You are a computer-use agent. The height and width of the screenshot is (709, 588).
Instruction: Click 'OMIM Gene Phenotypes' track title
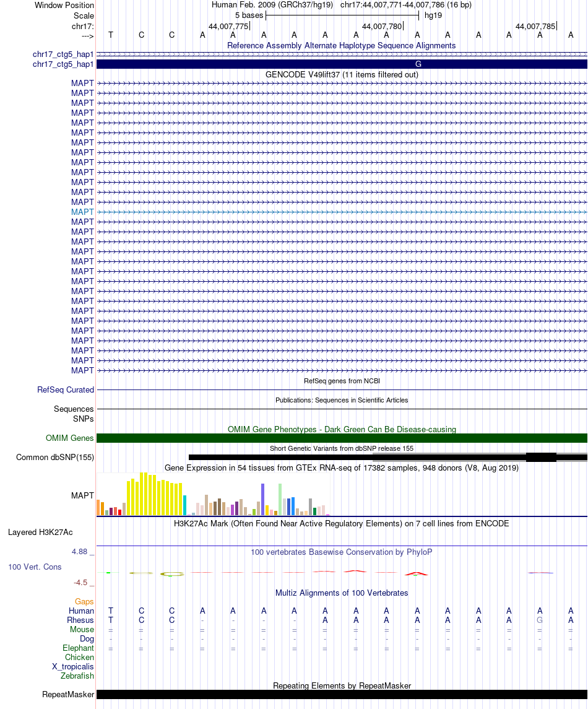[x=342, y=430]
